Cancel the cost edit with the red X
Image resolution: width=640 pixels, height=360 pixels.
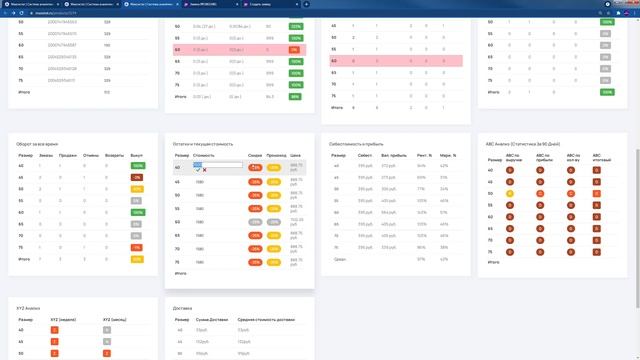click(x=204, y=170)
